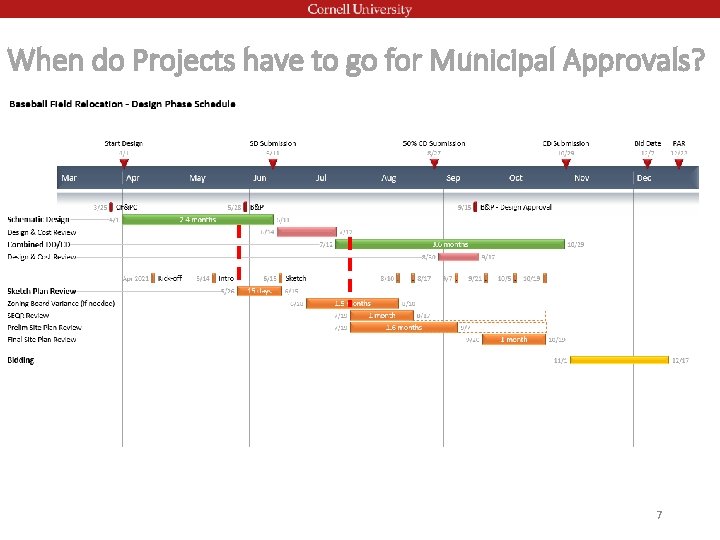Viewport: 720px width, 540px height.
Task: Click the 10/19 meeting marker
Action: [545, 278]
